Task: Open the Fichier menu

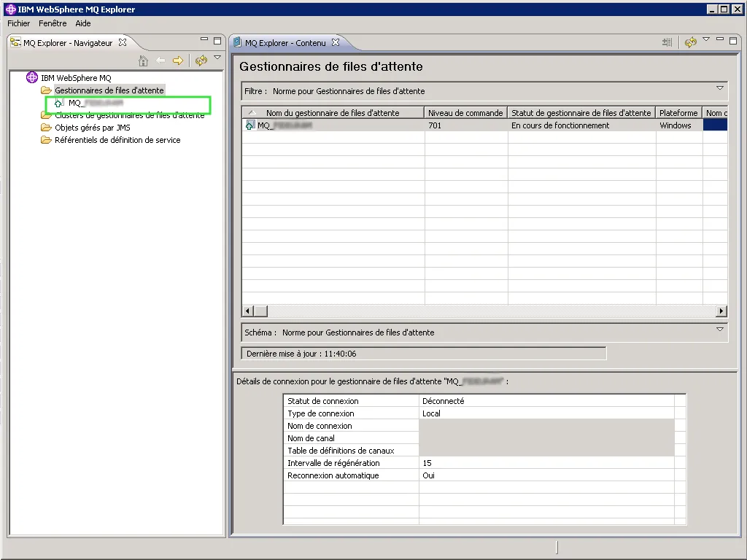Action: point(19,23)
